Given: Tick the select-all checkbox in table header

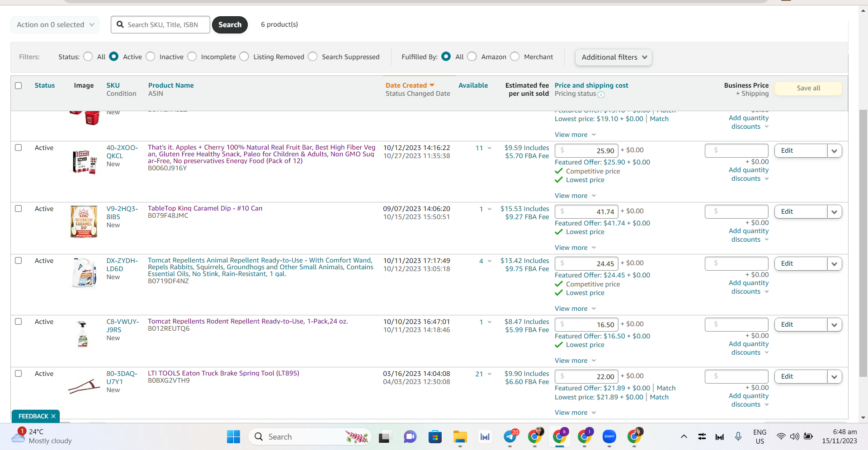Looking at the screenshot, I should (19, 85).
